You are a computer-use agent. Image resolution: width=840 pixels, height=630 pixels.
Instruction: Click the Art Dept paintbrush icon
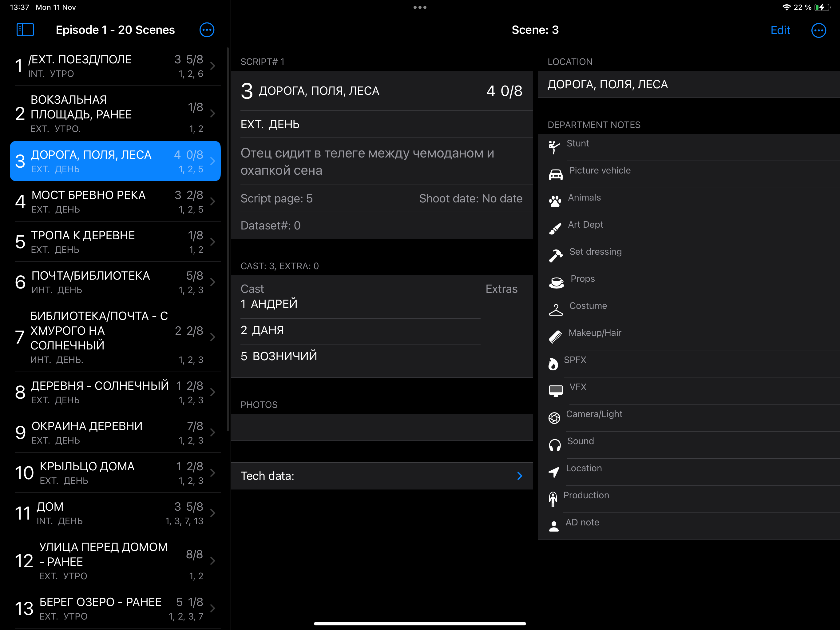[555, 228]
